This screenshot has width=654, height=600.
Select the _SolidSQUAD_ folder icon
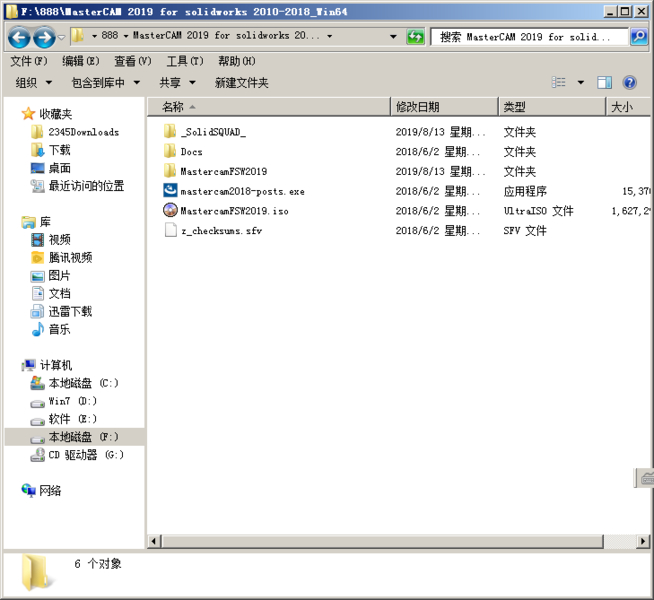[170, 131]
